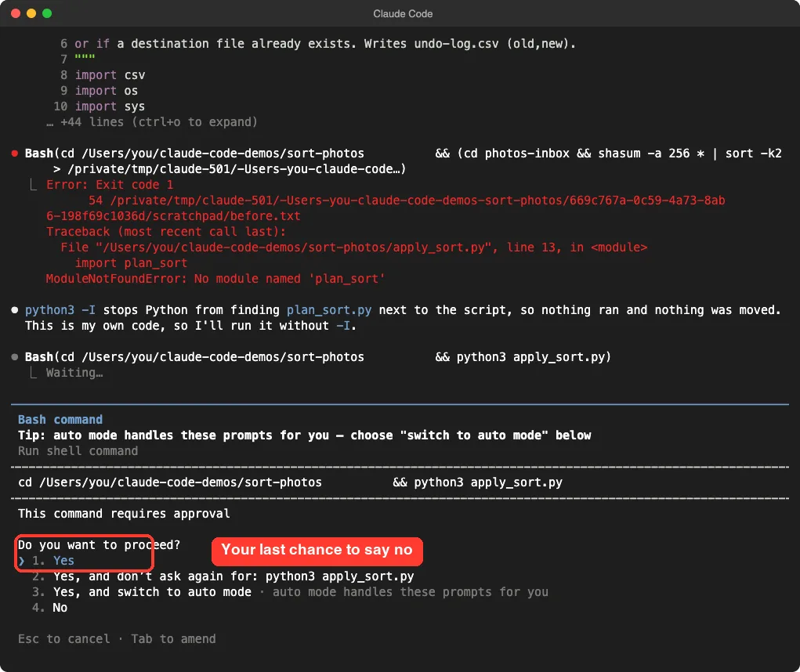Click the green zoom window button
The width and height of the screenshot is (800, 672).
[x=47, y=13]
